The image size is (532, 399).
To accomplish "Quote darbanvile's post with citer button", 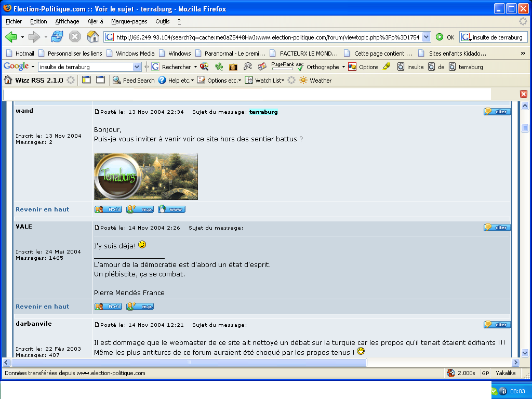I will coord(497,325).
